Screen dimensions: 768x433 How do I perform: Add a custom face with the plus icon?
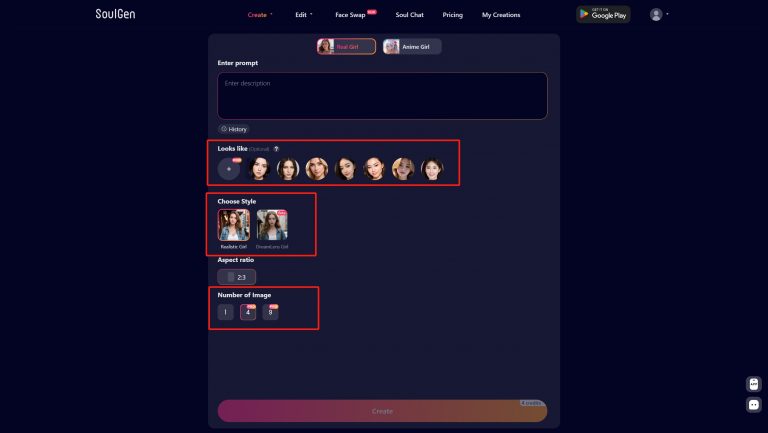coord(229,169)
